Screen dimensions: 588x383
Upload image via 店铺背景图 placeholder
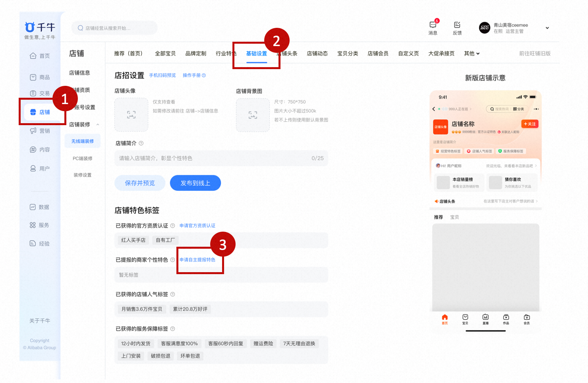pyautogui.click(x=253, y=115)
